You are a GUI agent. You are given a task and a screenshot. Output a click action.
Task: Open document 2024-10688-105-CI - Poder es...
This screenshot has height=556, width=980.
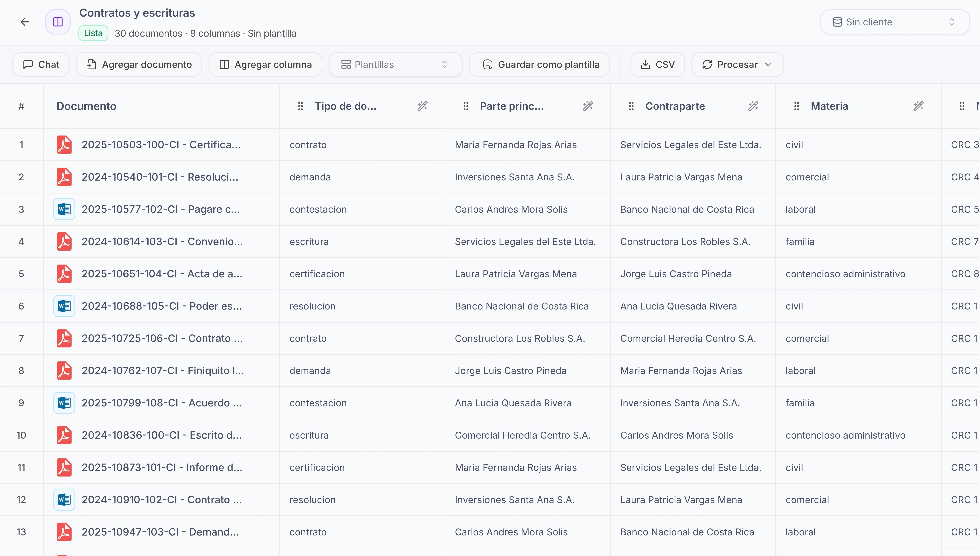tap(162, 306)
